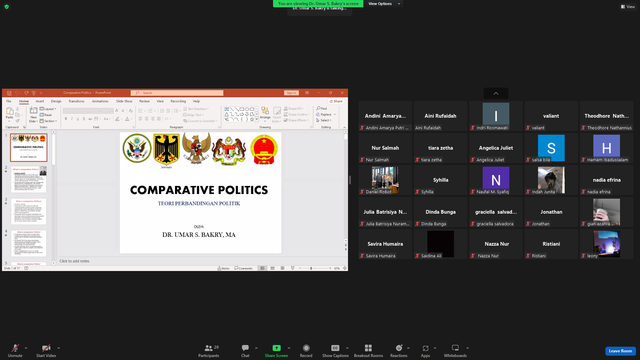
Task: Open the Apps panel
Action: pyautogui.click(x=425, y=351)
